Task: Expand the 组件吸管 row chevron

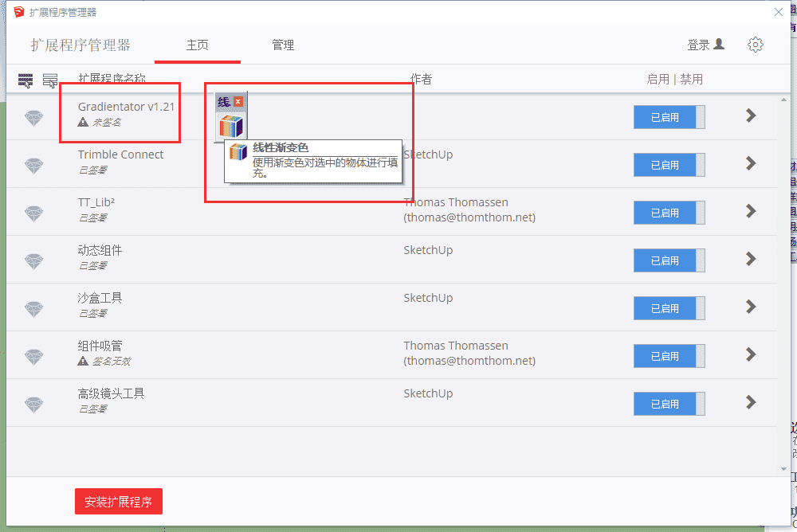Action: [x=751, y=354]
